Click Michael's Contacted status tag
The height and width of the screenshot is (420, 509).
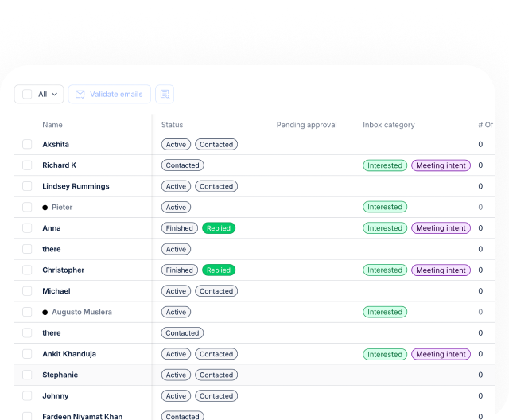216,291
